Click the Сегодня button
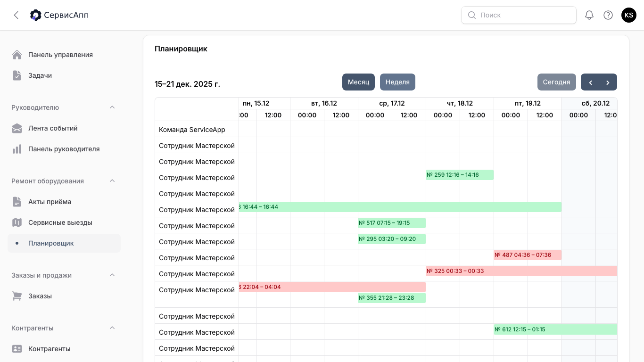 [556, 82]
